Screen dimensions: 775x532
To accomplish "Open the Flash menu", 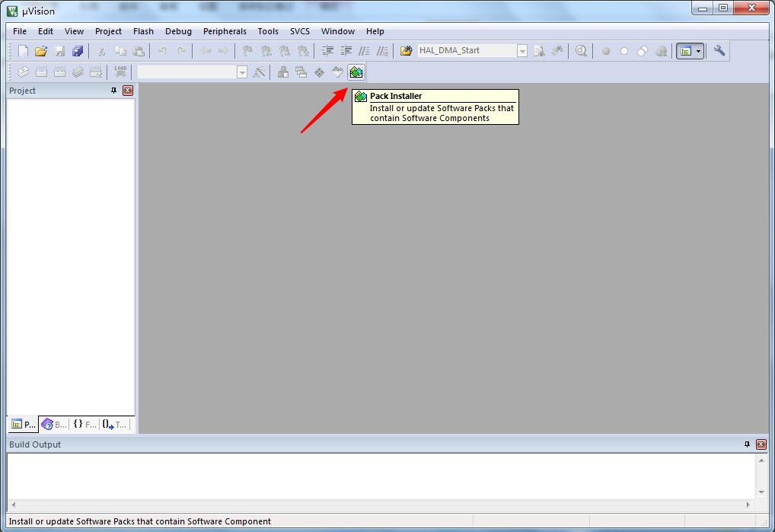I will [143, 31].
